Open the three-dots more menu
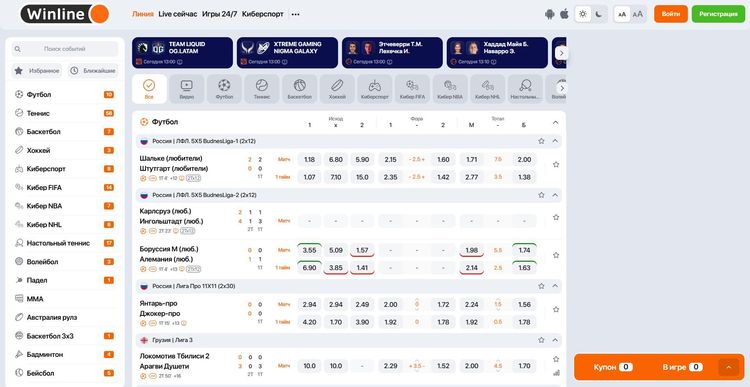 [296, 14]
